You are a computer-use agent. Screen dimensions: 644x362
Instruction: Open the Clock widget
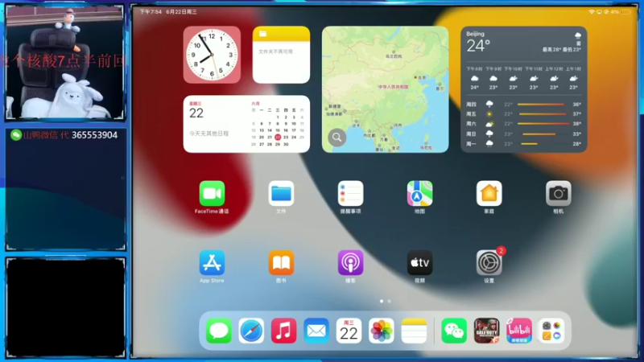(x=212, y=55)
